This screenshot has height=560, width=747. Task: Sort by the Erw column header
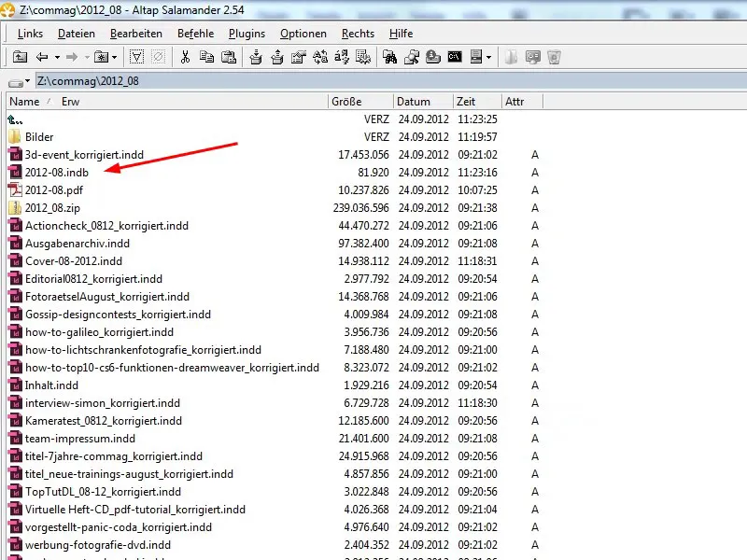coord(70,102)
